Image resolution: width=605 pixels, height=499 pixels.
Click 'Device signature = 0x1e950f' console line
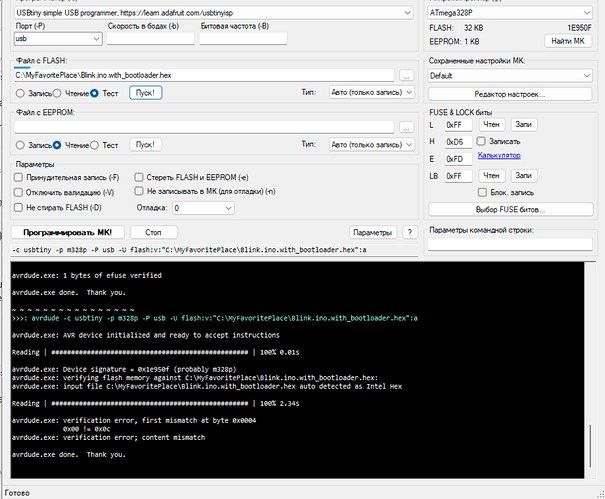(x=124, y=369)
